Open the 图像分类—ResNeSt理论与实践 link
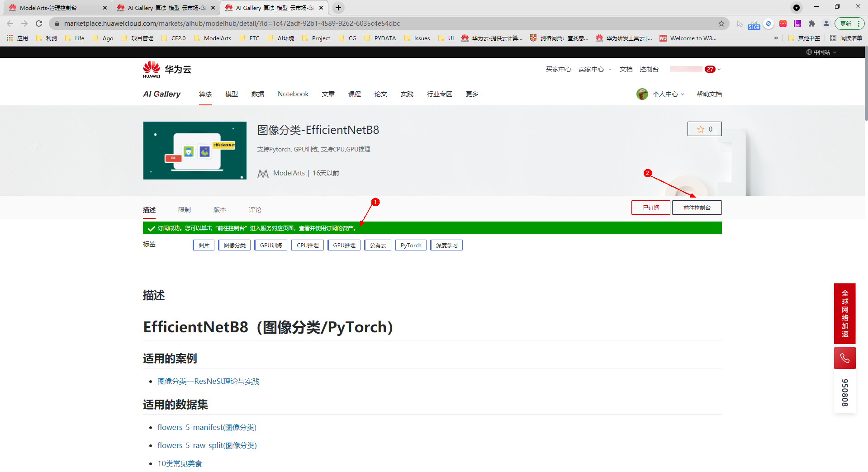Screen dimensions: 868x472 [x=209, y=382]
